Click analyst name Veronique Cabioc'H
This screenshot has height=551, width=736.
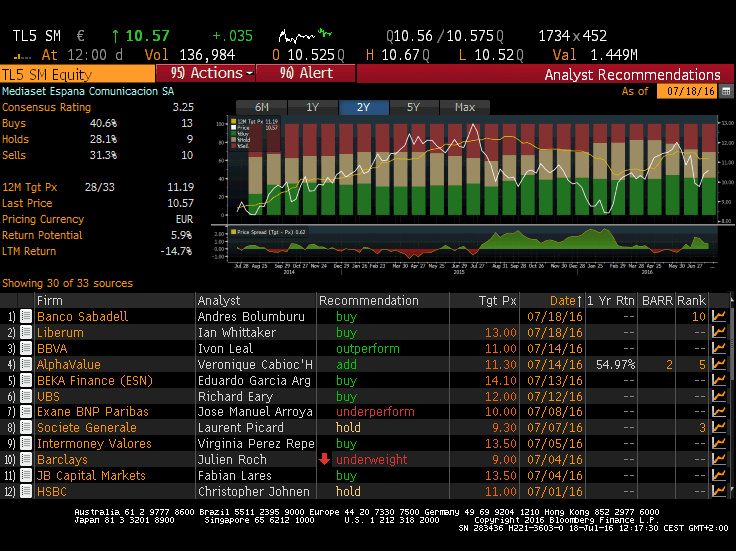coord(255,364)
